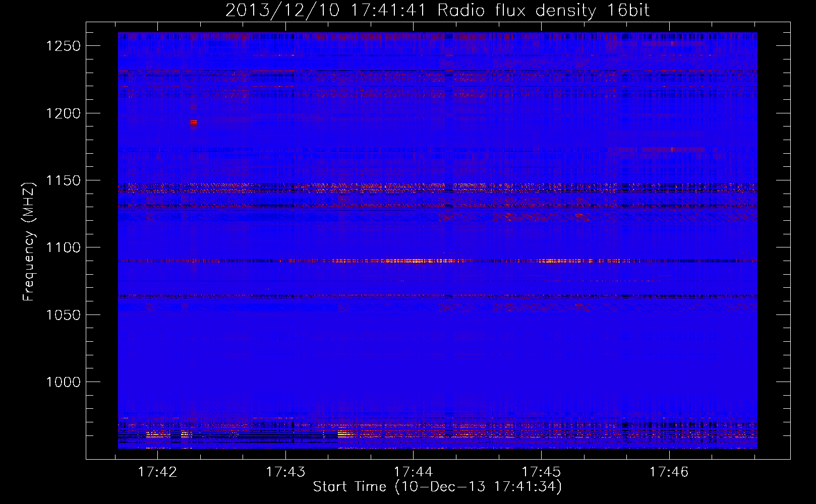Click the plot title "Radio flux density 16bit"
The height and width of the screenshot is (504, 816).
click(x=544, y=11)
